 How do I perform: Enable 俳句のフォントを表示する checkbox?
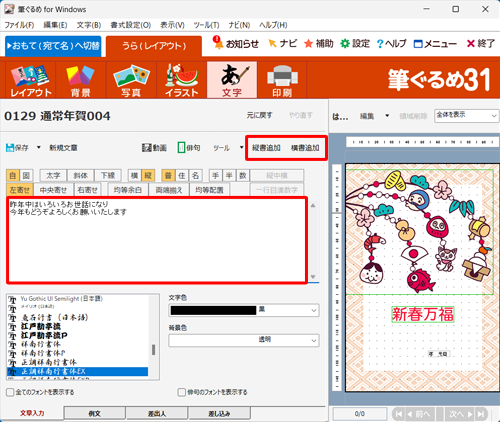[x=182, y=392]
